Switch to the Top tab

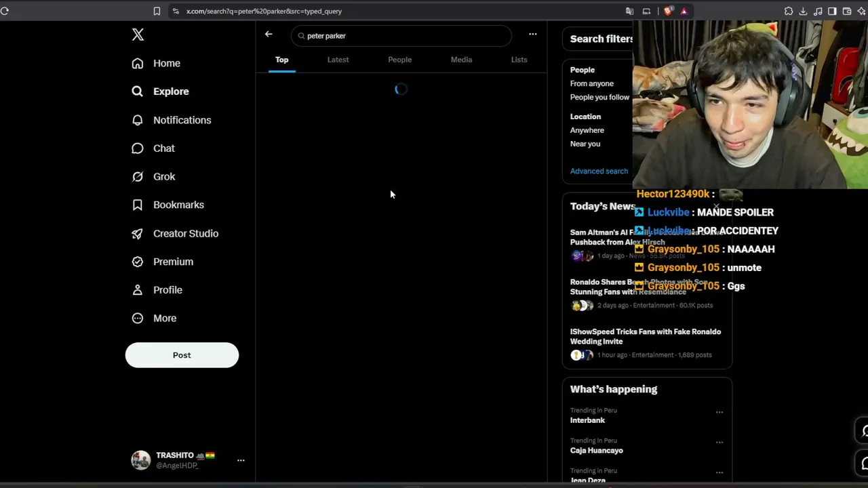(282, 60)
